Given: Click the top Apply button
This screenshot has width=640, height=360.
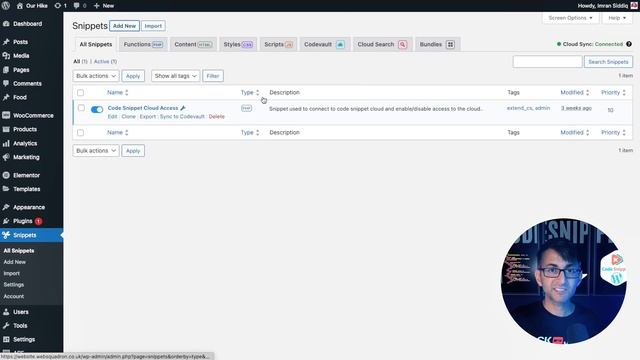Looking at the screenshot, I should (x=133, y=76).
